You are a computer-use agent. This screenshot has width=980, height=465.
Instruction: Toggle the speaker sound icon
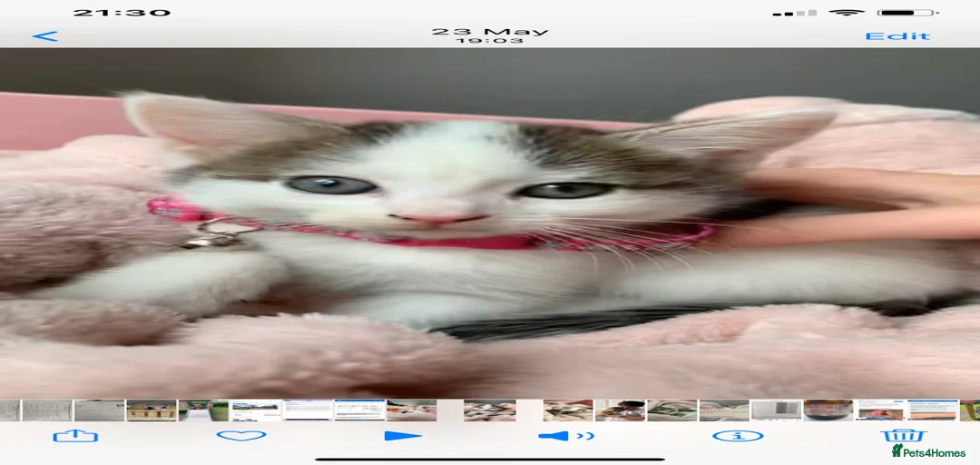(565, 436)
